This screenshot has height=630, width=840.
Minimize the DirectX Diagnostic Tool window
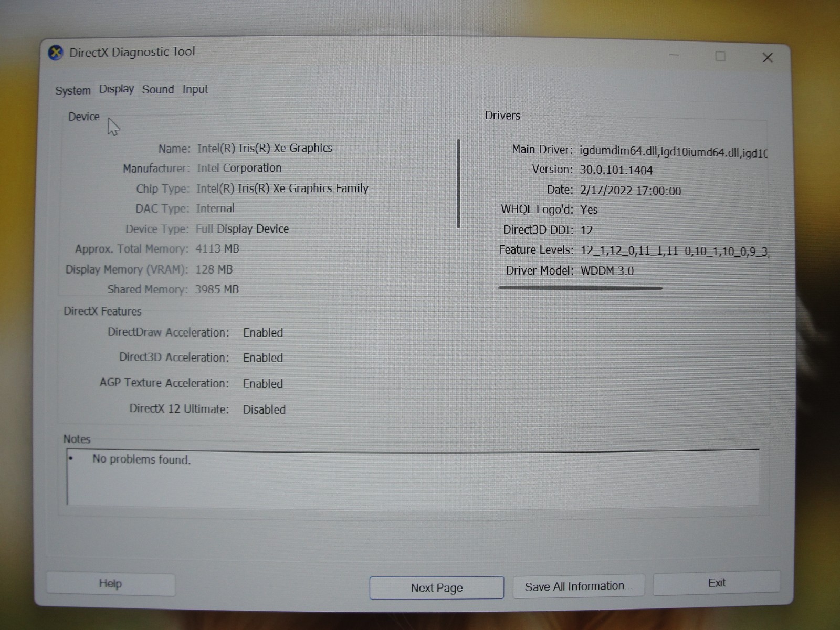(674, 55)
